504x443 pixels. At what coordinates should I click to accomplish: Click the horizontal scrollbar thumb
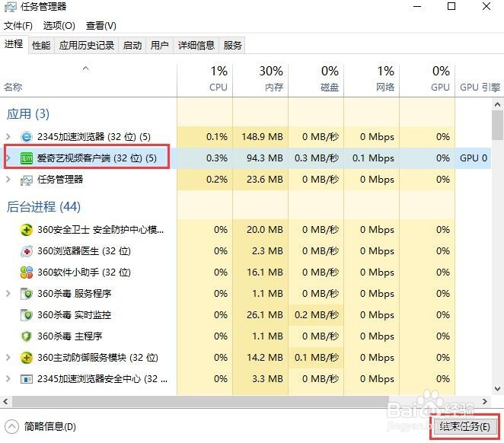[x=200, y=401]
